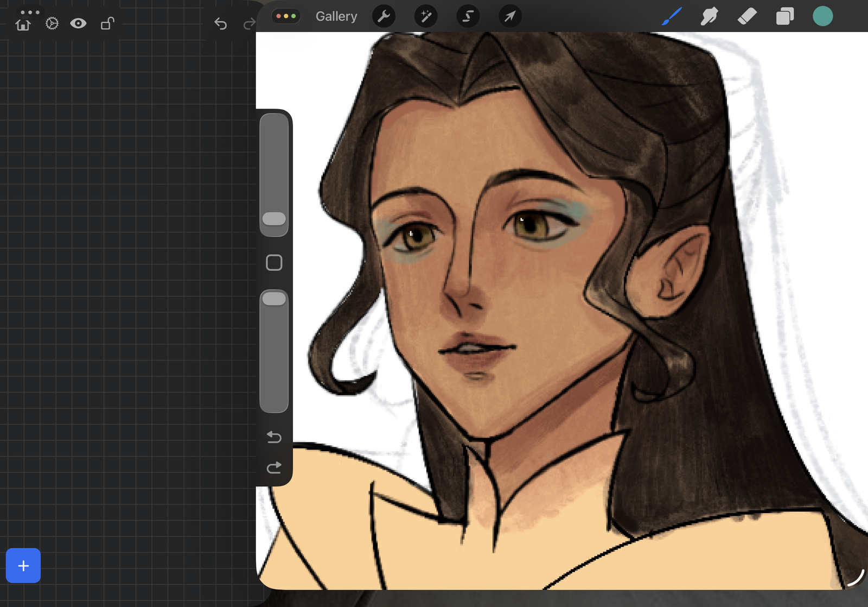Activate the Selection tool
This screenshot has height=607, width=868.
(468, 16)
